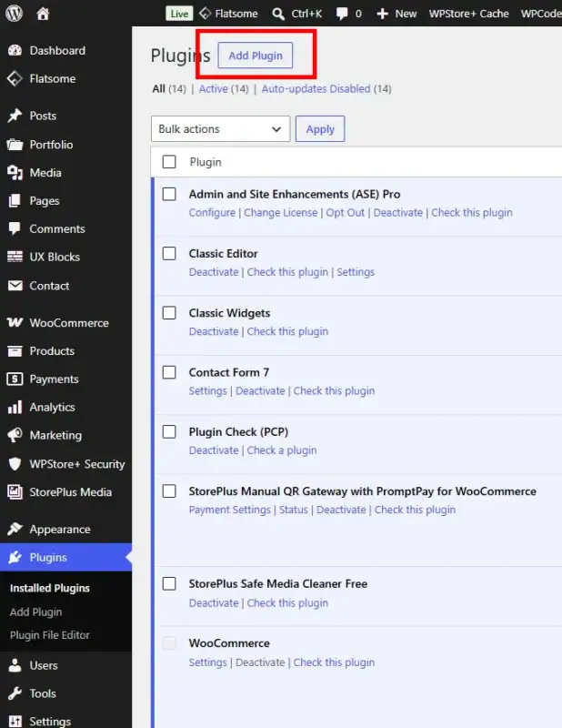Click the Pages icon in sidebar
This screenshot has width=562, height=728.
point(15,200)
